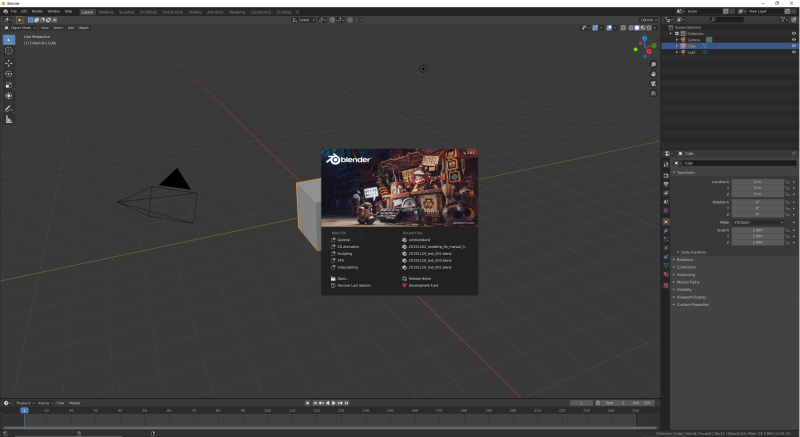Activate the Move tool in the viewport toolbar

pos(9,63)
